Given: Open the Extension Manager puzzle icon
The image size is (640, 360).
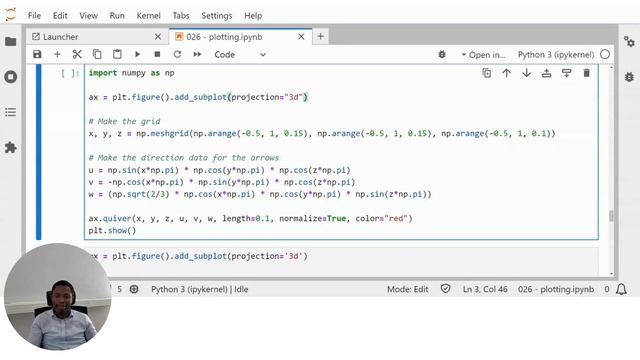Looking at the screenshot, I should click(11, 147).
